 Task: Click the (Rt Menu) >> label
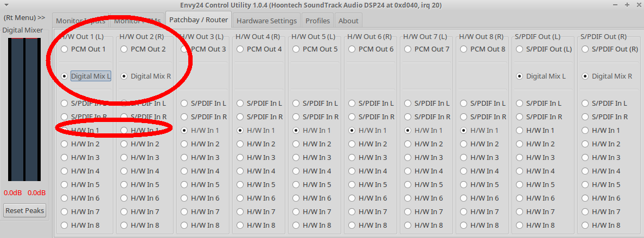point(24,18)
